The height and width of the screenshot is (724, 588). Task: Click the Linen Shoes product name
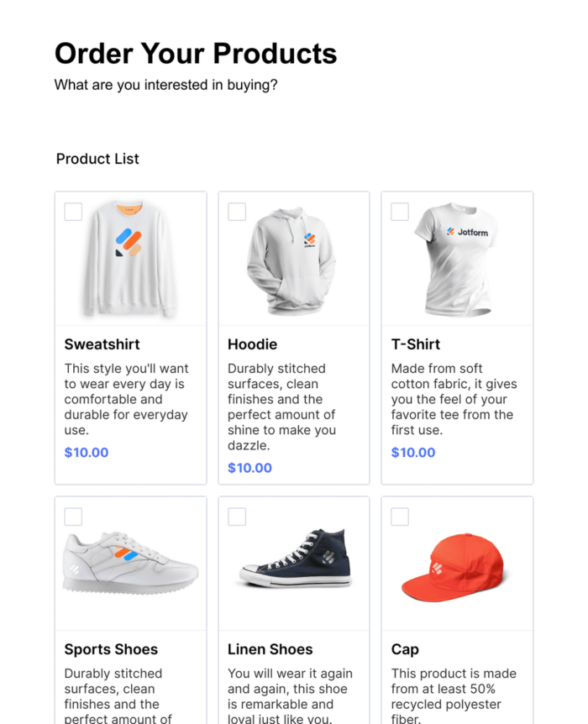(270, 649)
